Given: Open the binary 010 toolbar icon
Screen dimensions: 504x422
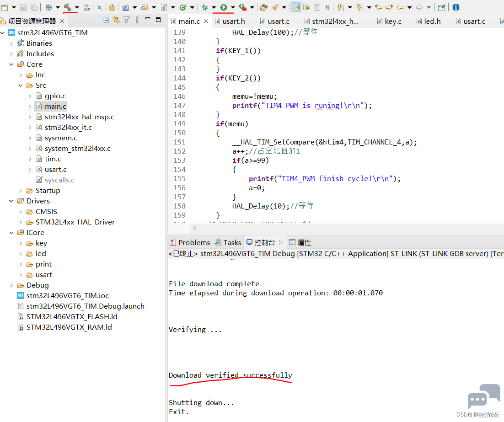Looking at the screenshot, I should pyautogui.click(x=87, y=7).
